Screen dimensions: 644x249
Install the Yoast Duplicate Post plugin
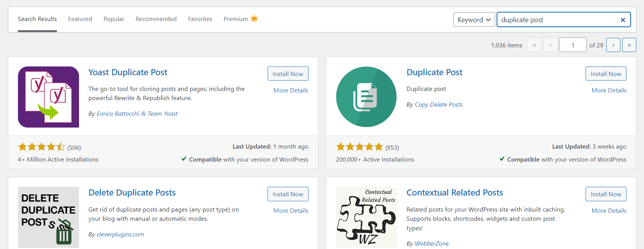(288, 74)
